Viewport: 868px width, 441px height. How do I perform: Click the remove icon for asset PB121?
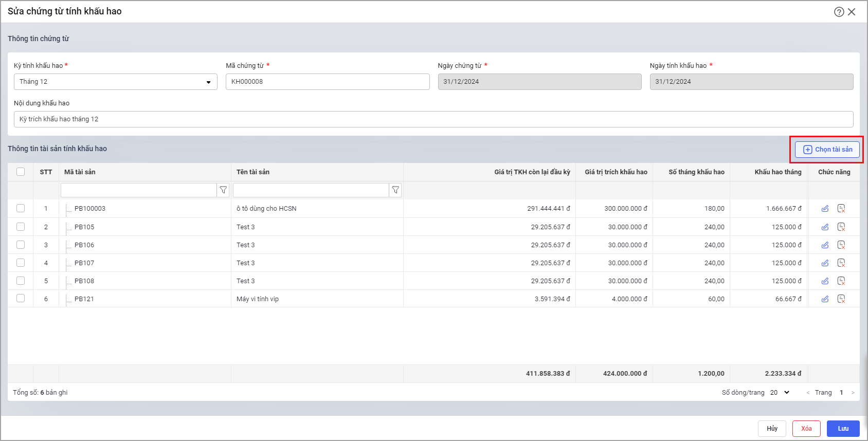(x=841, y=299)
